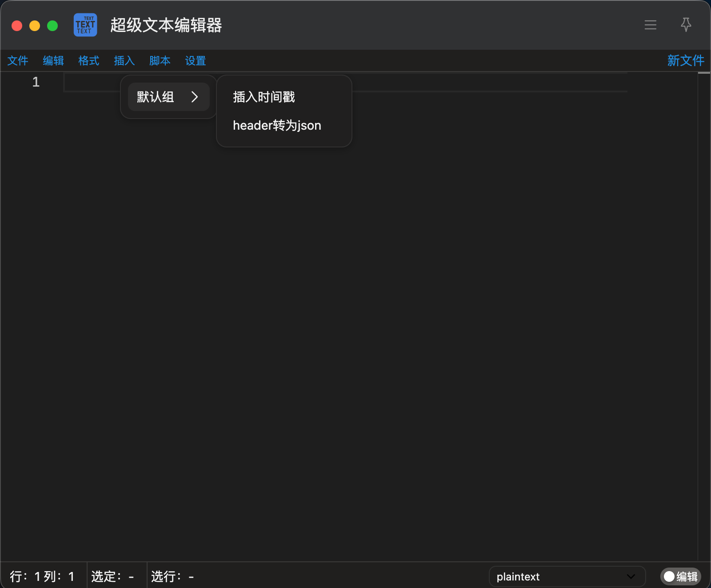The image size is (711, 588).
Task: Open the 格式 menu
Action: click(x=89, y=61)
